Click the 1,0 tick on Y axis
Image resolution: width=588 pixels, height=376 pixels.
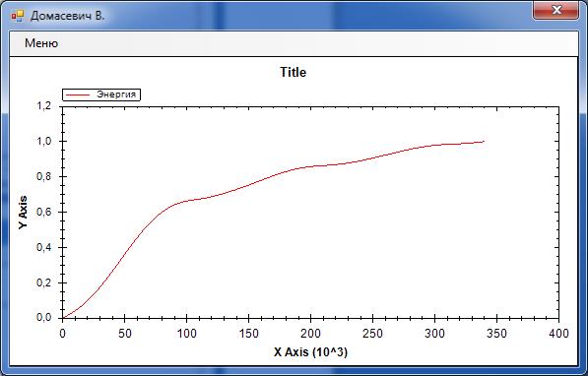click(x=44, y=141)
